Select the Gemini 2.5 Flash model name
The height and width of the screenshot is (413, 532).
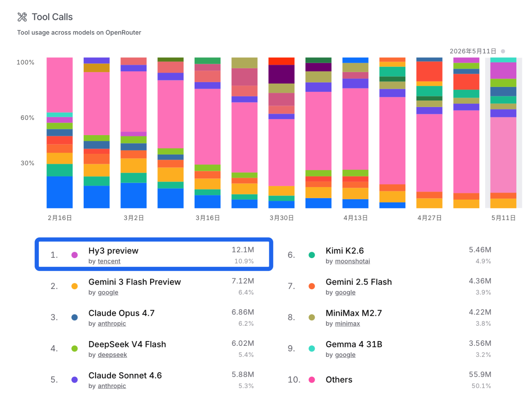(x=359, y=282)
